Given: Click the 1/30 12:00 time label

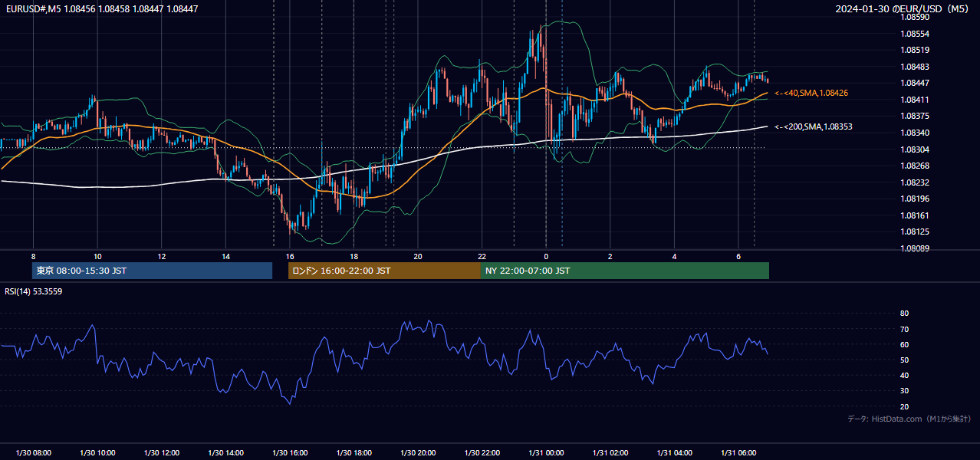Looking at the screenshot, I should tap(162, 453).
